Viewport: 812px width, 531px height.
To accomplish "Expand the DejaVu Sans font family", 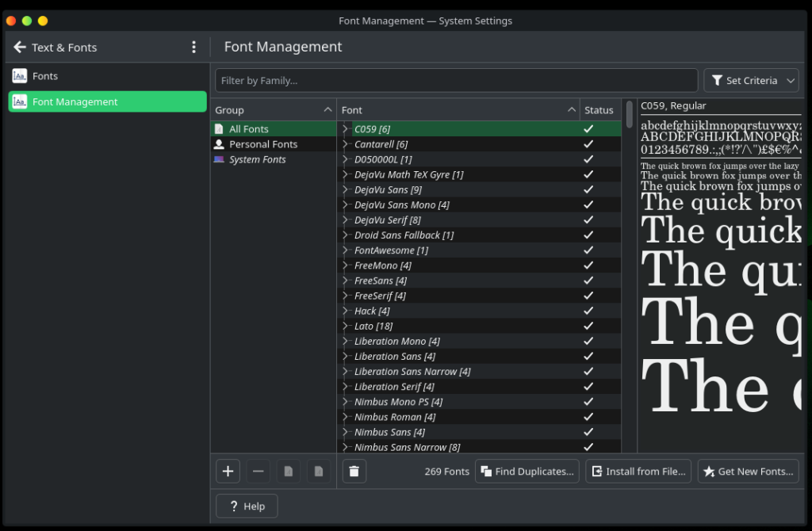I will coord(346,189).
